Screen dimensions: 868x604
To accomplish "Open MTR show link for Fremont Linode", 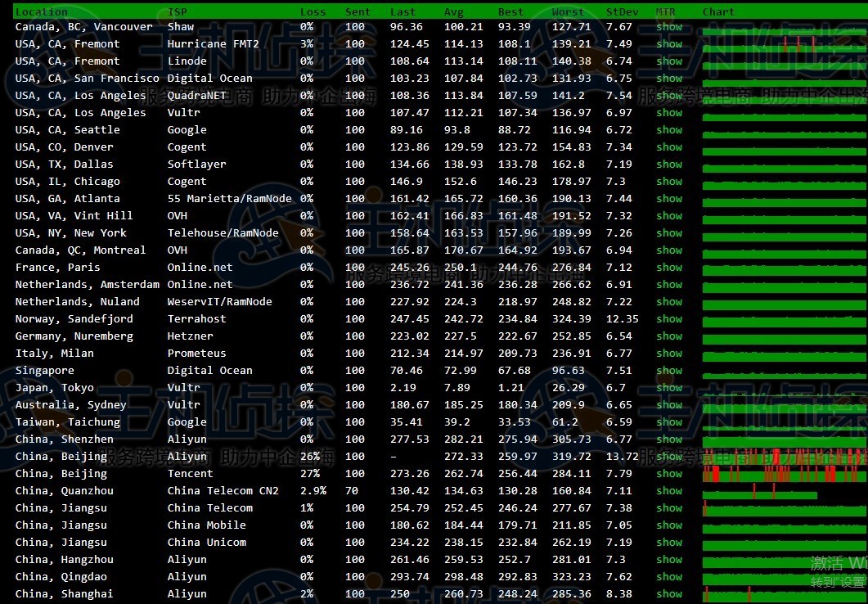I will tap(668, 61).
